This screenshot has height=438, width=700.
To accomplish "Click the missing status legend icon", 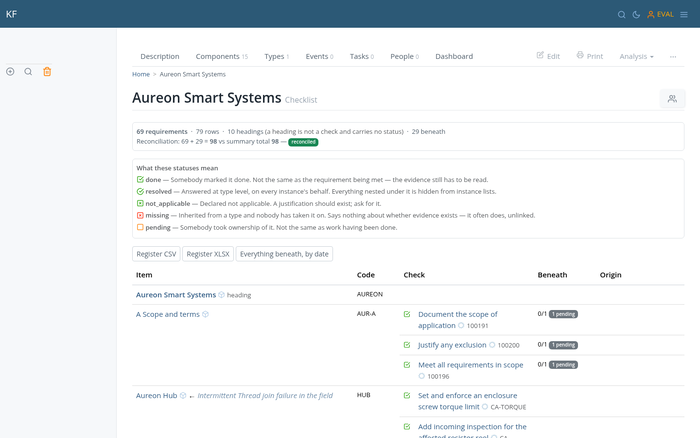I will 140,215.
